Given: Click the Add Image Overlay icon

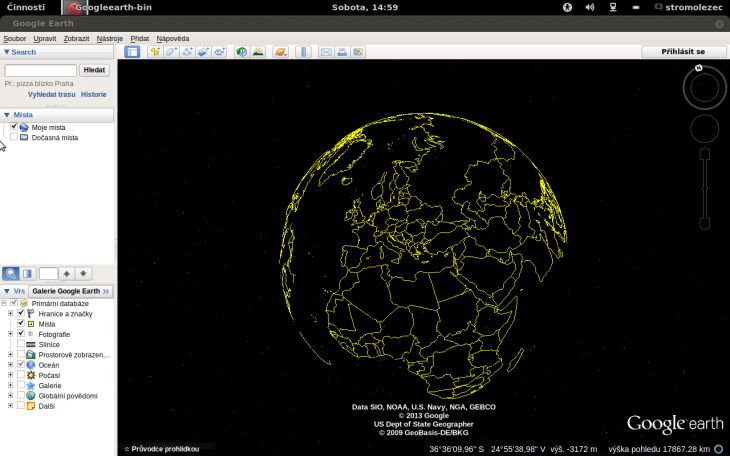Looking at the screenshot, I should [x=203, y=52].
